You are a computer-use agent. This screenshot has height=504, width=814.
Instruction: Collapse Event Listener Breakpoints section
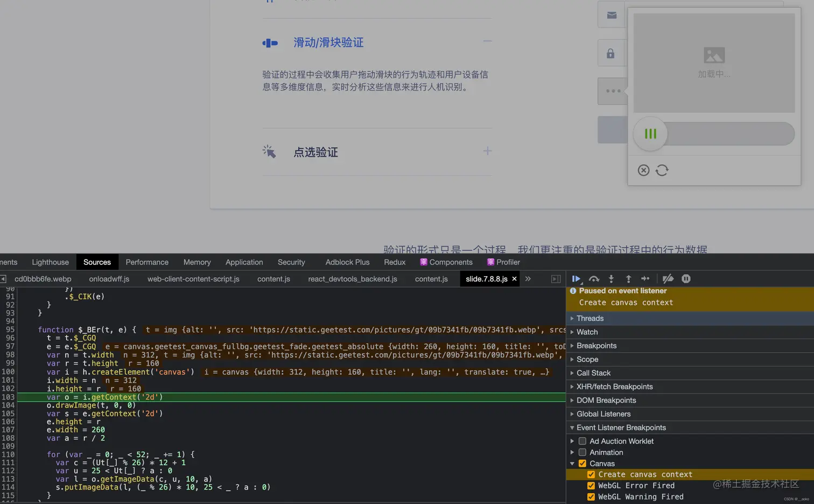[690, 428]
